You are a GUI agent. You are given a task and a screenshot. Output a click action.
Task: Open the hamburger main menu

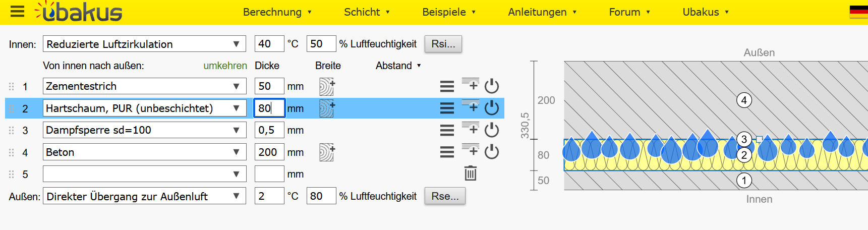point(17,12)
